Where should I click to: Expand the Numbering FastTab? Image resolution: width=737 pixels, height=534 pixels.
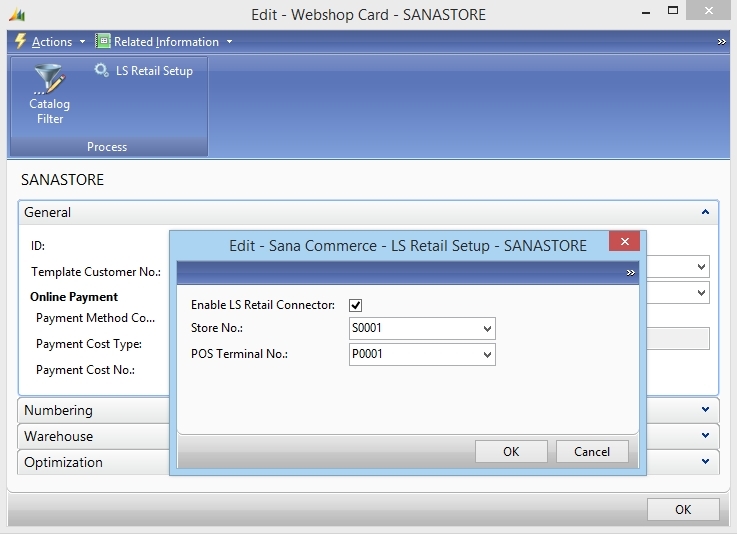tap(705, 409)
